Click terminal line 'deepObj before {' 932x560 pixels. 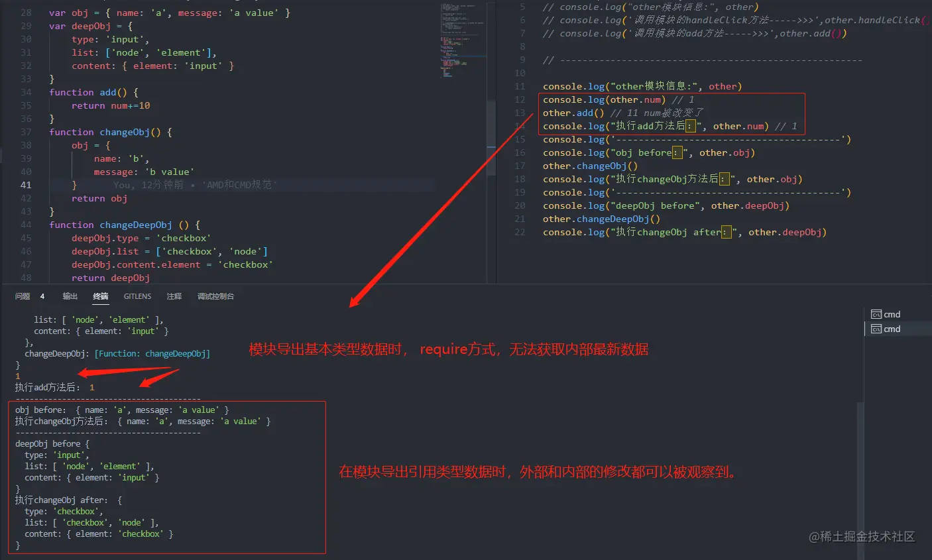click(x=52, y=443)
